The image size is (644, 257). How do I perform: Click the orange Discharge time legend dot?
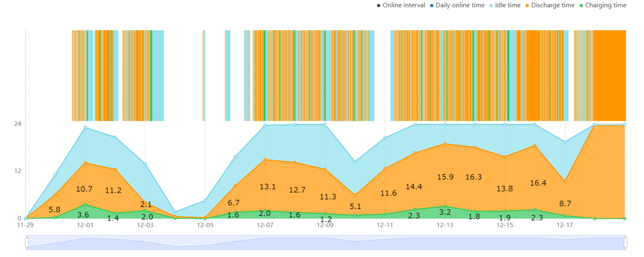[527, 6]
